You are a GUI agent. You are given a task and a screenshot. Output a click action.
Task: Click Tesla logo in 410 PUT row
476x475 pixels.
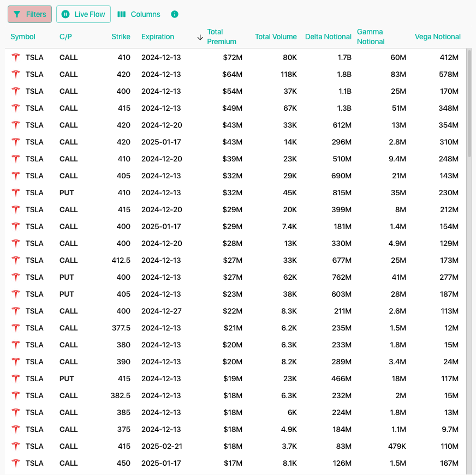point(16,193)
